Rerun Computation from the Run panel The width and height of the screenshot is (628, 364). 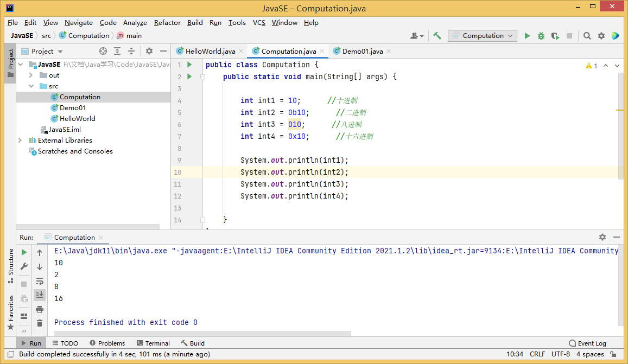pos(24,252)
